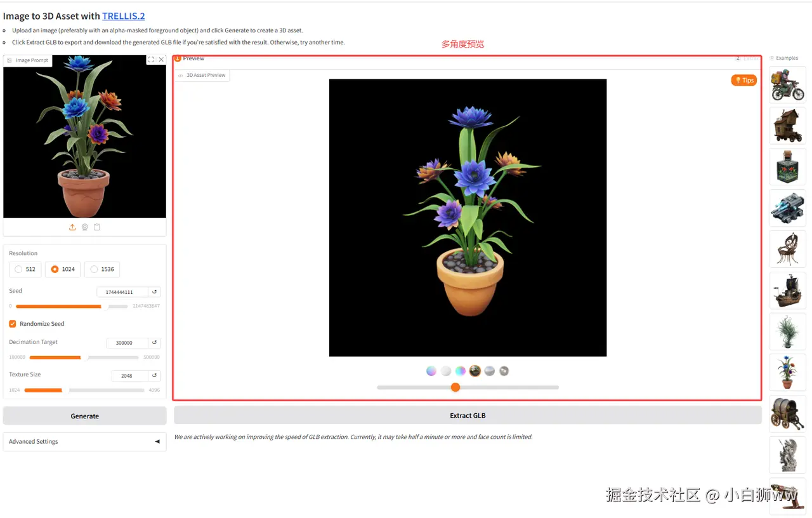Screen dimensions: 812x518
Task: Switch to the 3D Asset Preview tab
Action: (x=202, y=75)
